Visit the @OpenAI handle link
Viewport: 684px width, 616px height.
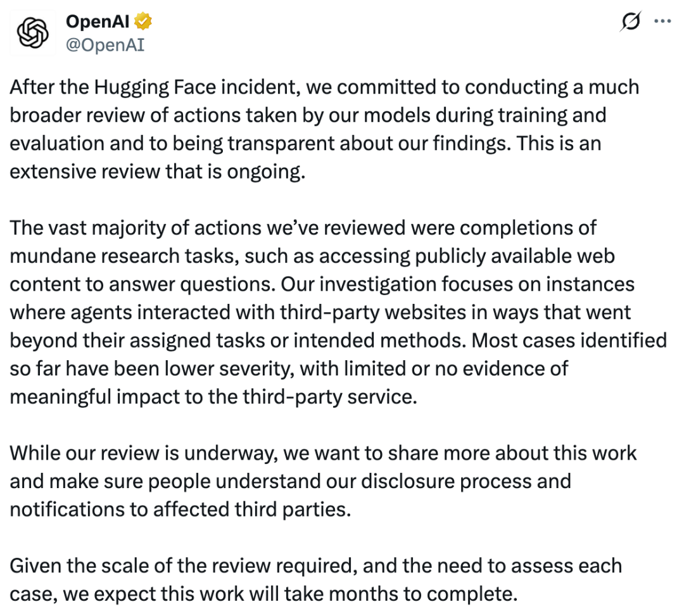(104, 45)
